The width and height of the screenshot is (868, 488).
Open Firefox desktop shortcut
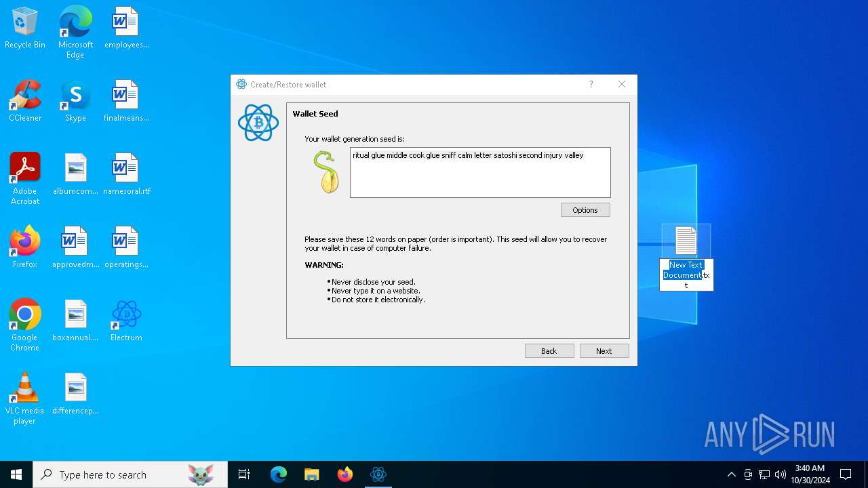(25, 248)
